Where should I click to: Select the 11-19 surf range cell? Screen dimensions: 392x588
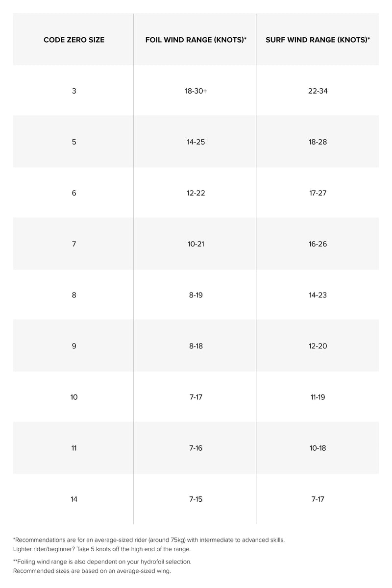pyautogui.click(x=318, y=397)
